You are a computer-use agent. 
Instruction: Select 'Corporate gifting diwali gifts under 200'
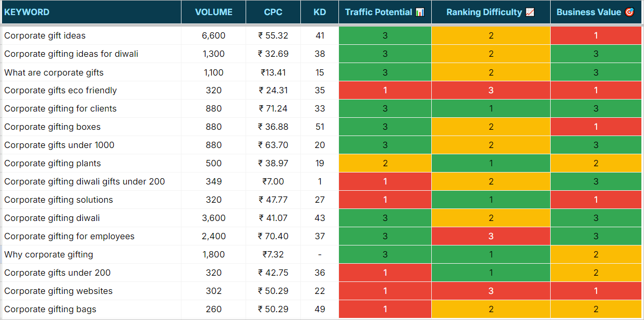[91, 181]
